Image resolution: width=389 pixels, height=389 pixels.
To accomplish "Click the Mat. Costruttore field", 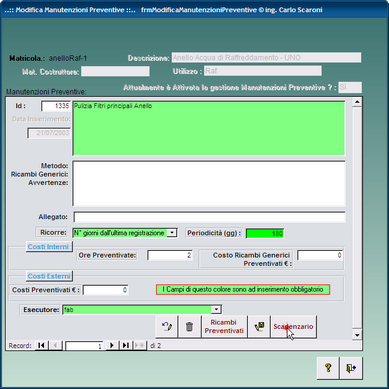I will [x=115, y=71].
